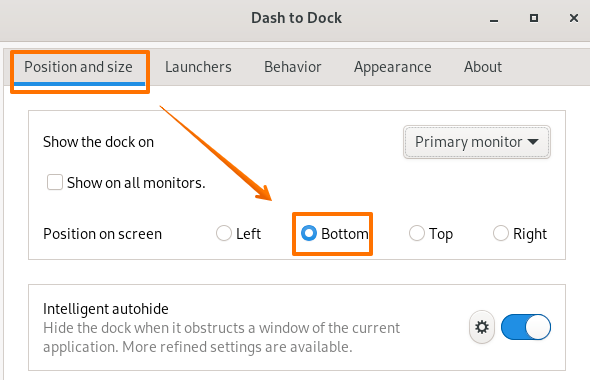Switch to the Launchers tab

tap(198, 67)
